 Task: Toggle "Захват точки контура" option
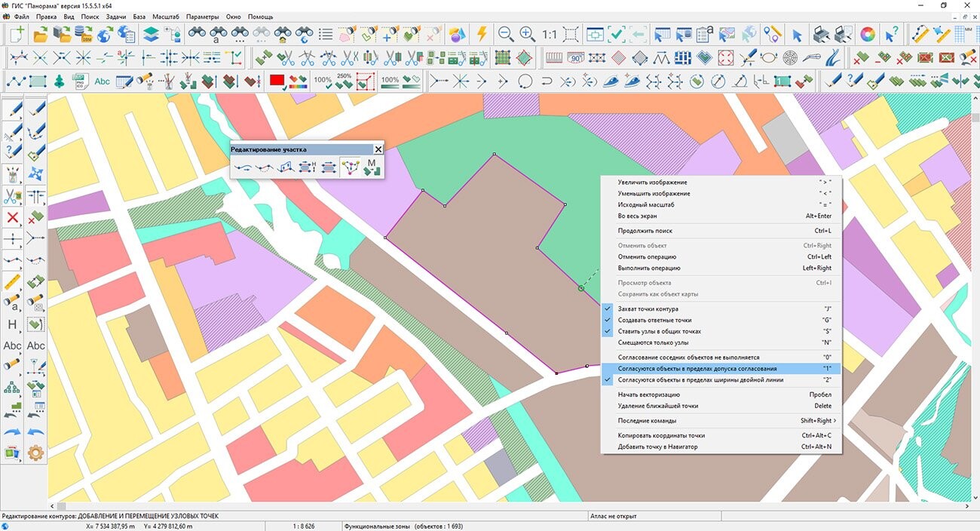coord(648,309)
